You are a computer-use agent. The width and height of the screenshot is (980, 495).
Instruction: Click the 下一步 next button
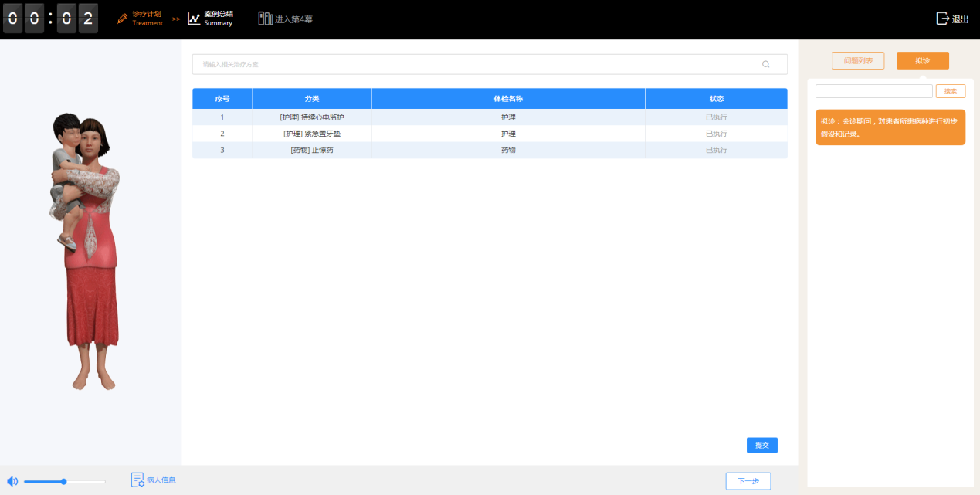pyautogui.click(x=748, y=481)
